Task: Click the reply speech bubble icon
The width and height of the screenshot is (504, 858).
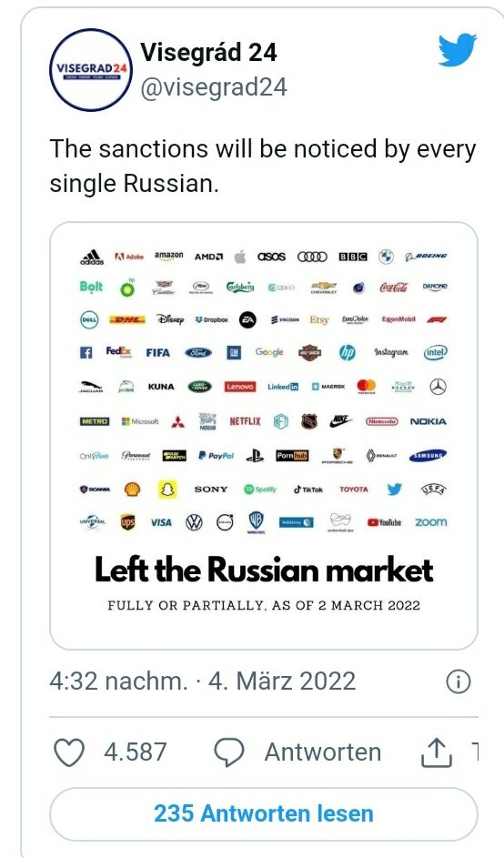Action: [x=228, y=752]
